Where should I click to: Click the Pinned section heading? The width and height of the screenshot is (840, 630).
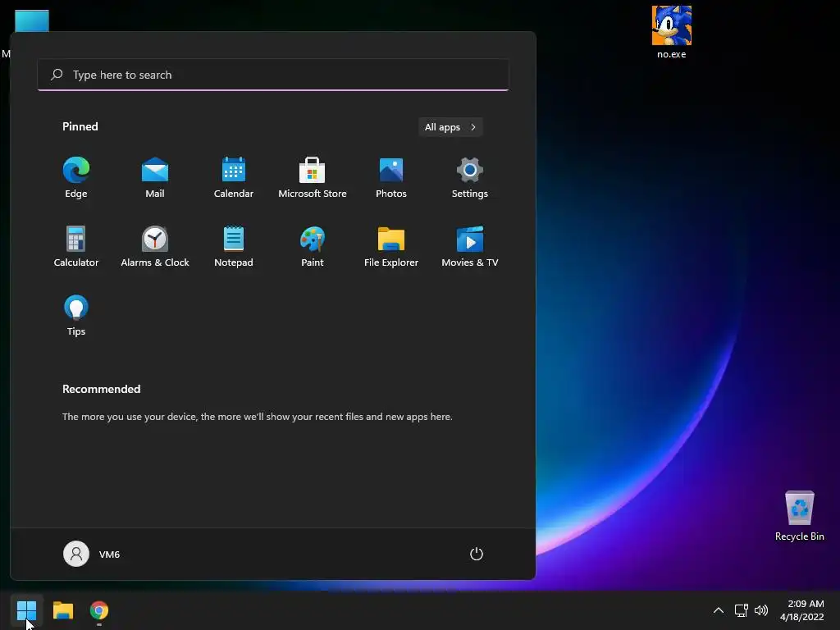(80, 126)
